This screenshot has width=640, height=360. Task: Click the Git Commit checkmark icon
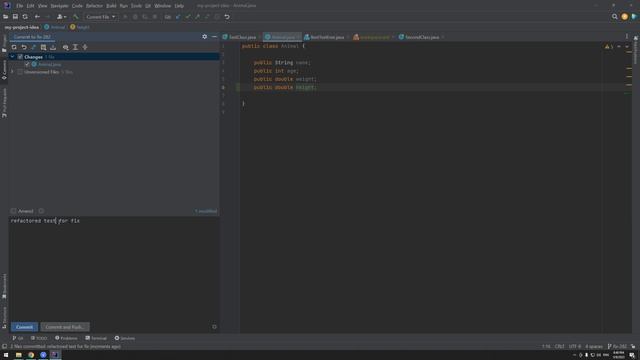click(188, 17)
